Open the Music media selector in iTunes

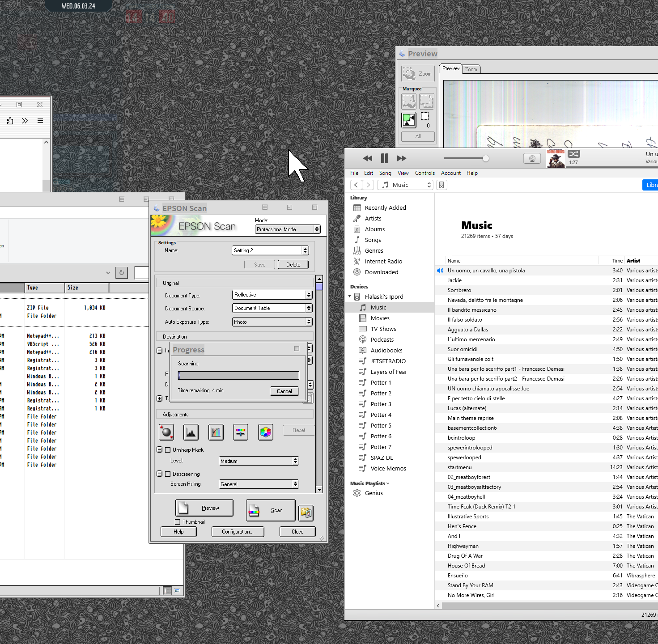(405, 185)
